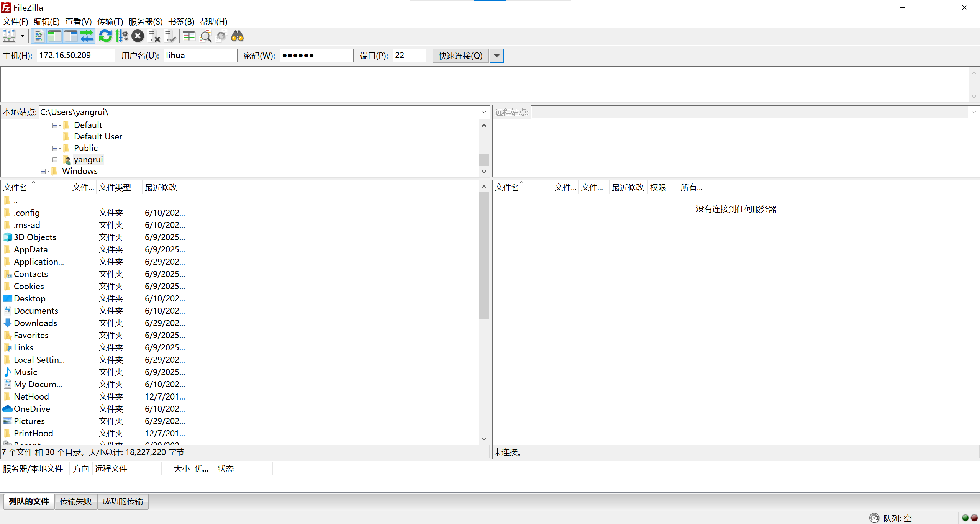Click the refresh file lists icon
The image size is (980, 524).
[x=105, y=36]
